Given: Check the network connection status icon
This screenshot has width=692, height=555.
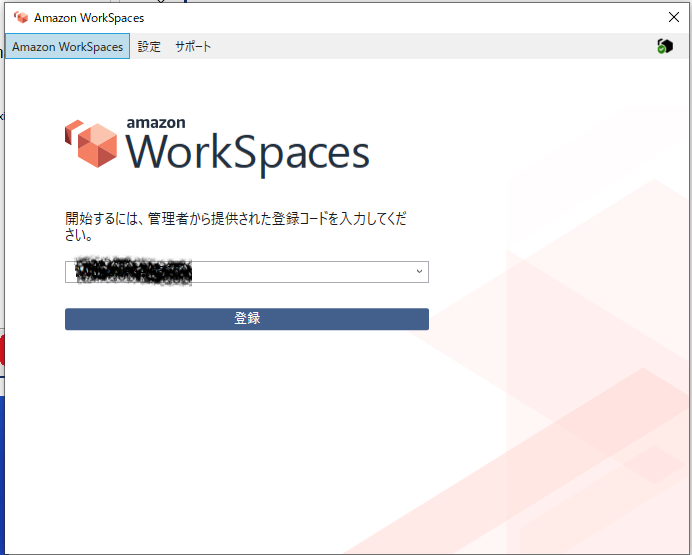Looking at the screenshot, I should point(664,46).
